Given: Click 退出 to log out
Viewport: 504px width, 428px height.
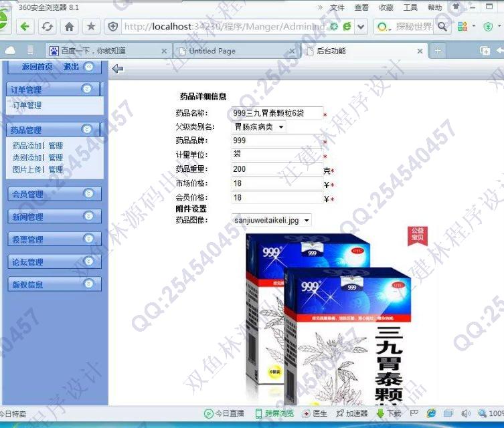Looking at the screenshot, I should pyautogui.click(x=71, y=66).
